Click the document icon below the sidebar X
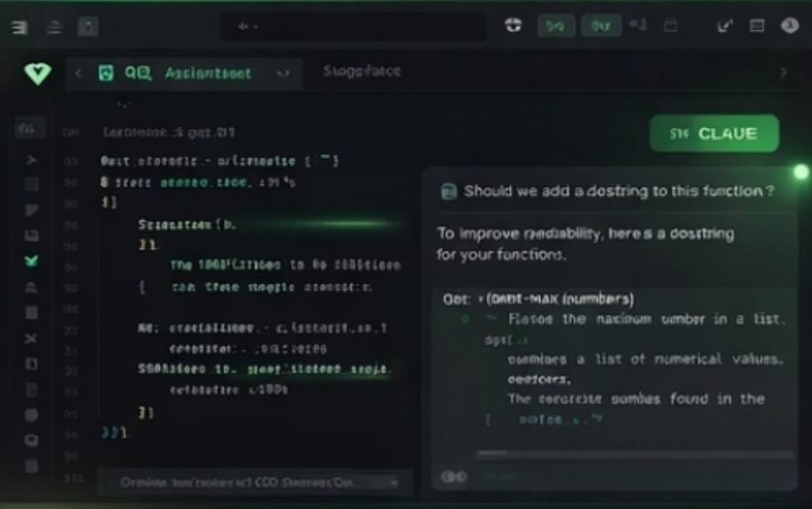This screenshot has width=812, height=509. (x=31, y=364)
